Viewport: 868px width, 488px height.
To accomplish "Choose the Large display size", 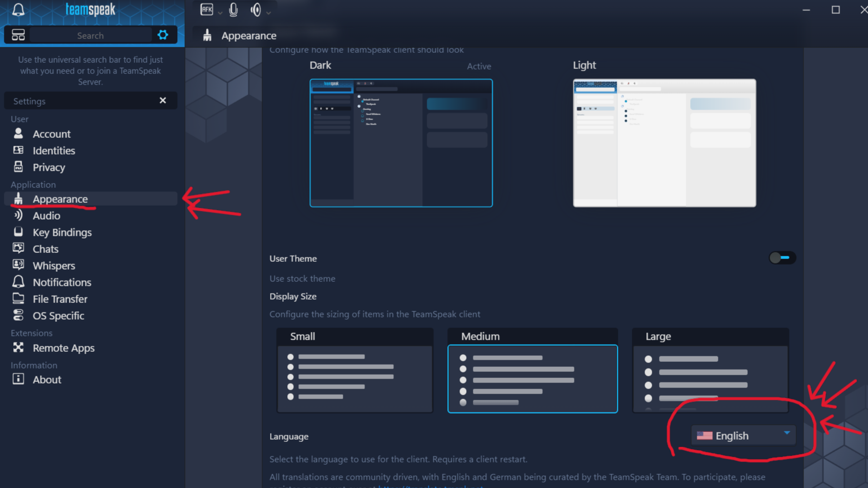I will (710, 371).
